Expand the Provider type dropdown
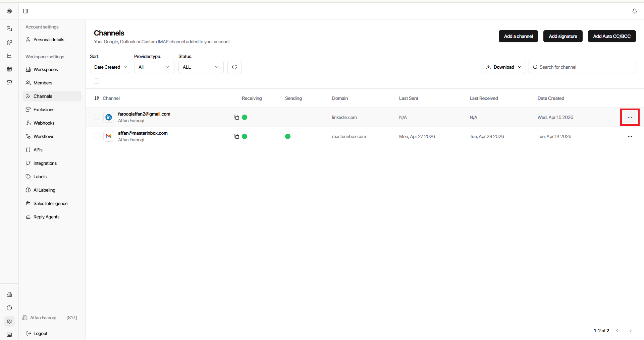The image size is (644, 340). click(154, 67)
